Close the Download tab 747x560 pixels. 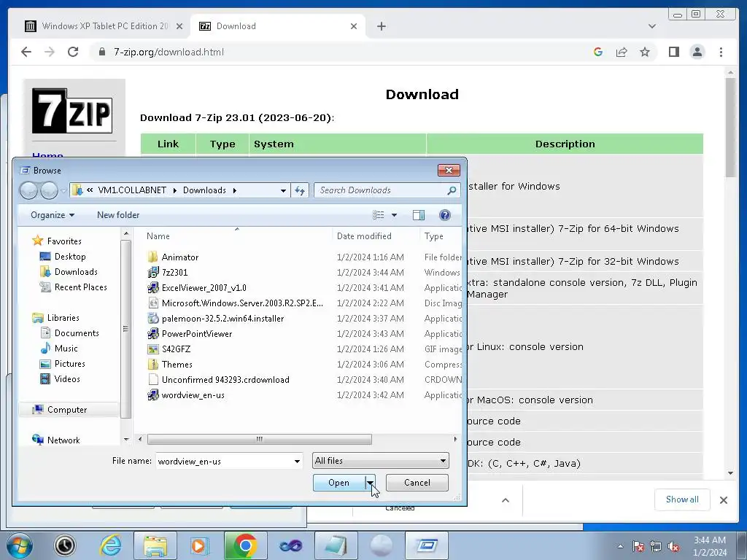(x=354, y=26)
